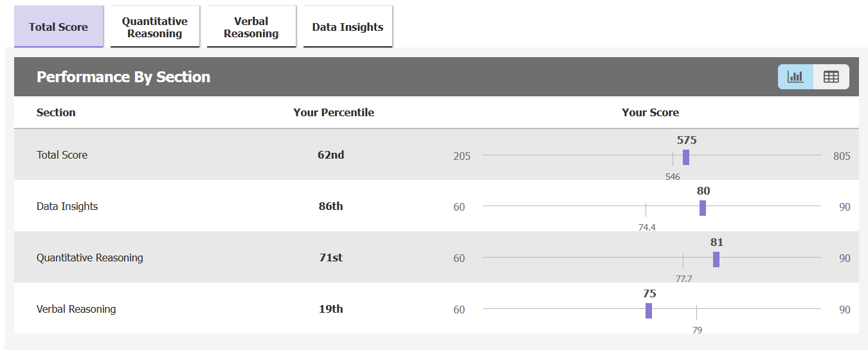The width and height of the screenshot is (868, 350).
Task: Open the Verbal Reasoning tab
Action: (x=251, y=27)
